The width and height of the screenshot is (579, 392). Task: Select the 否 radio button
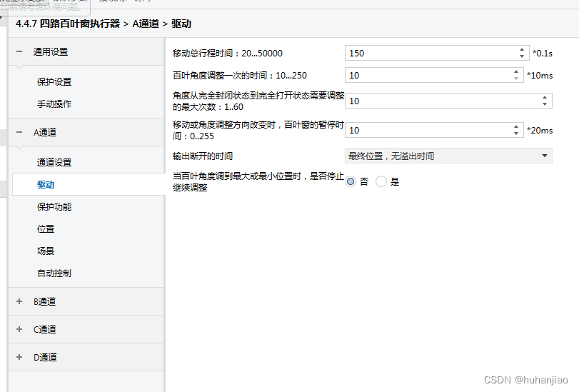351,182
